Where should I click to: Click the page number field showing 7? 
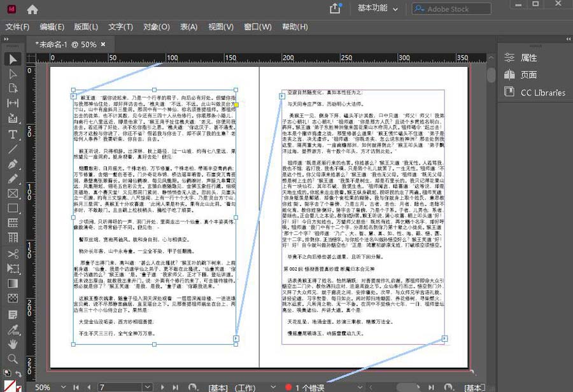(x=120, y=388)
